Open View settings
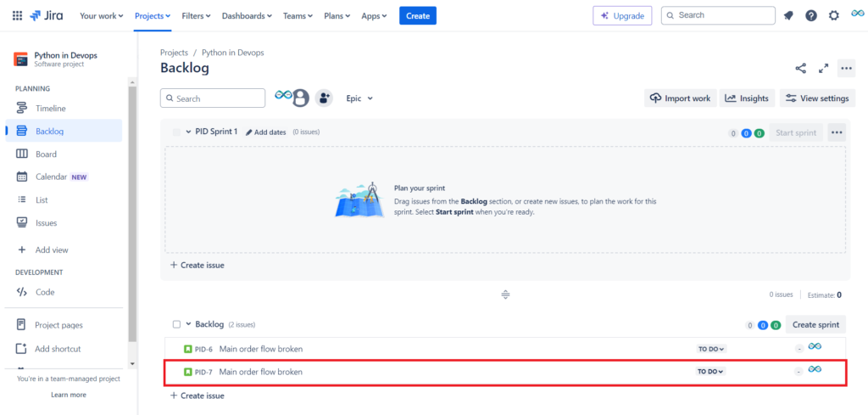The height and width of the screenshot is (415, 868). click(817, 98)
